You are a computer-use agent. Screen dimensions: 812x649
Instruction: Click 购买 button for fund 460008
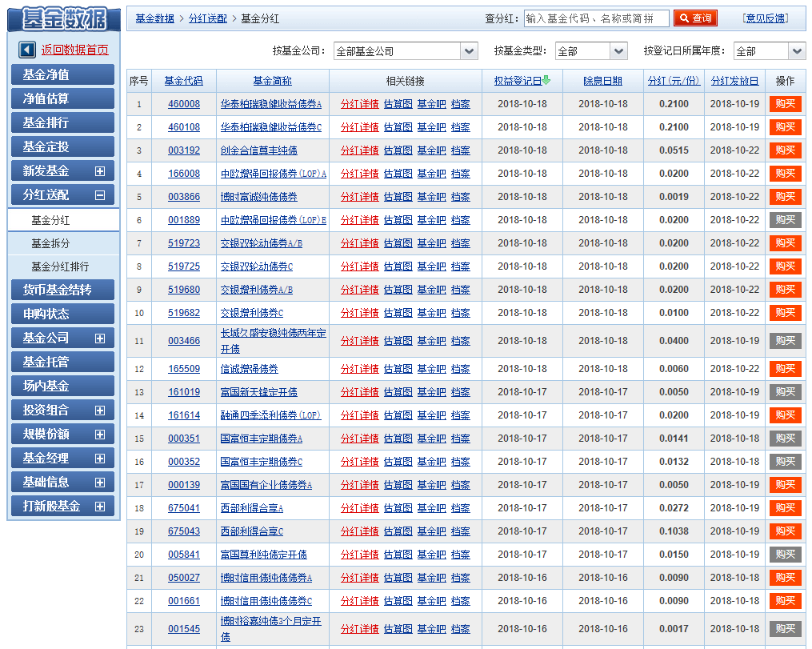coord(785,104)
